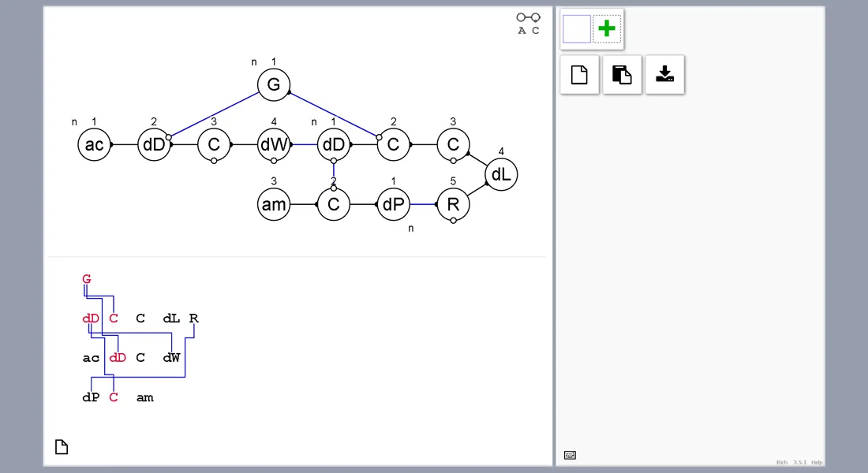Select the G monomer node at top
This screenshot has width=868, height=473.
coord(274,85)
